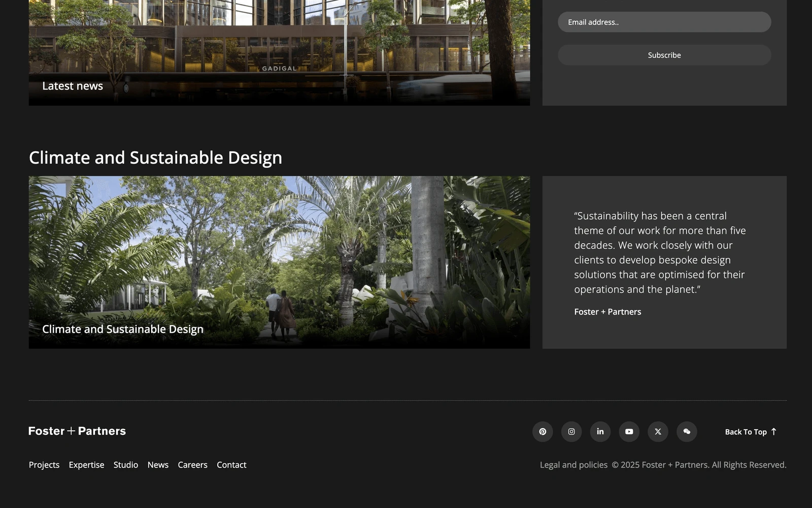Image resolution: width=812 pixels, height=508 pixels.
Task: Open the X (Twitter) social icon
Action: click(x=658, y=431)
